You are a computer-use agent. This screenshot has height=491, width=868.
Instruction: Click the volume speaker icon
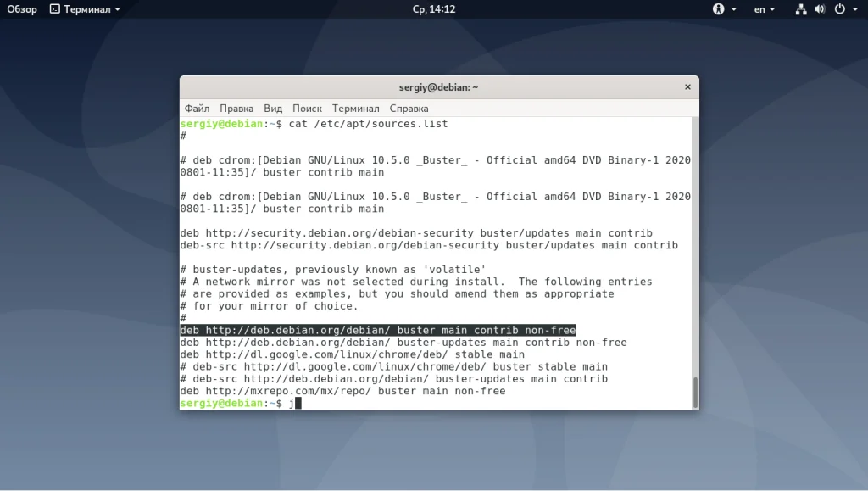pos(820,9)
